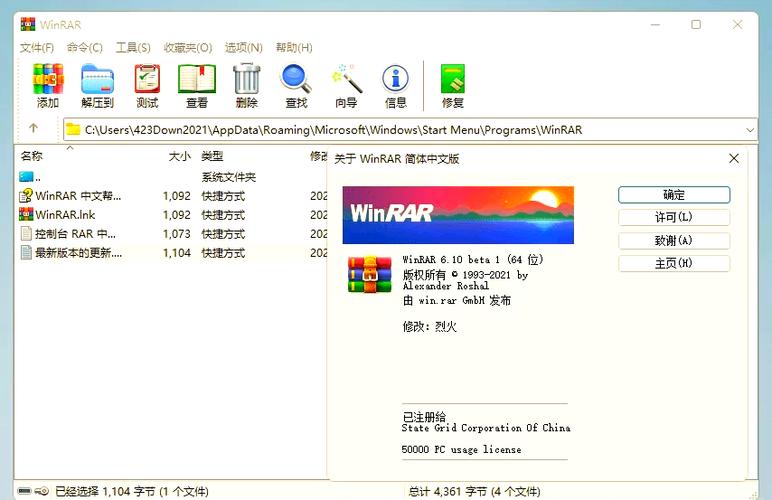This screenshot has height=500, width=772.
Task: Click the 修改: 烈火 text
Action: pyautogui.click(x=430, y=326)
